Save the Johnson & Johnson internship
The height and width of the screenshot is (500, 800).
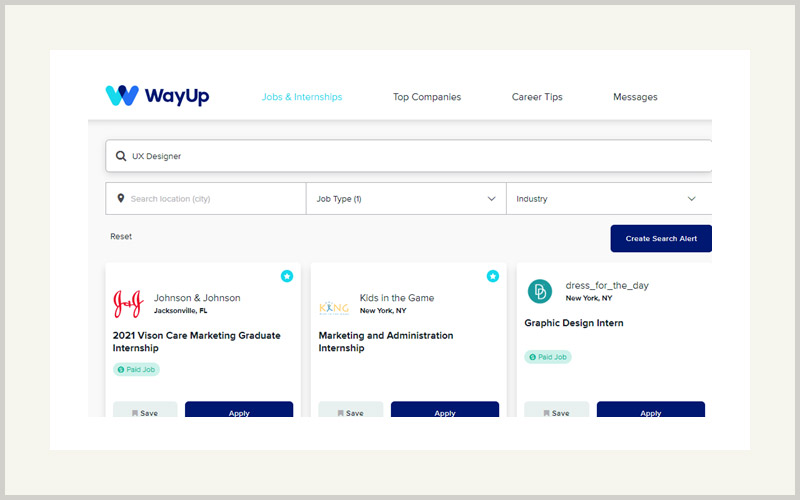pos(145,410)
